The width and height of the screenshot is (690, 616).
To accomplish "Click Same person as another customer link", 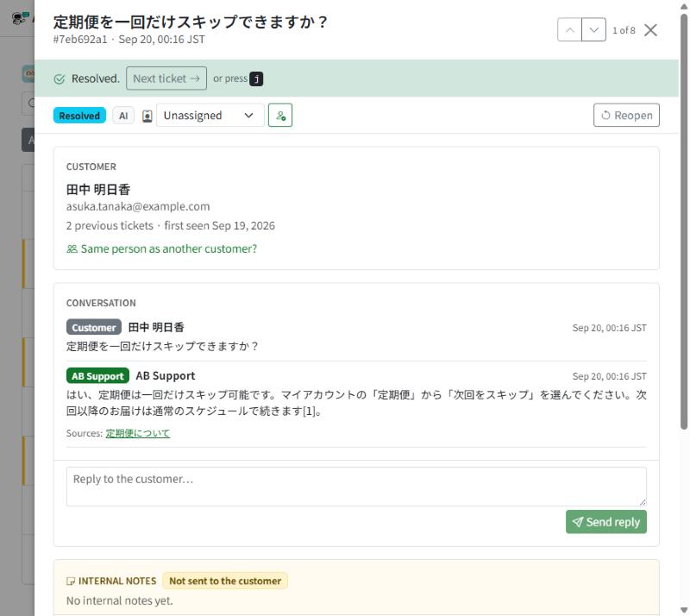I will pyautogui.click(x=162, y=248).
